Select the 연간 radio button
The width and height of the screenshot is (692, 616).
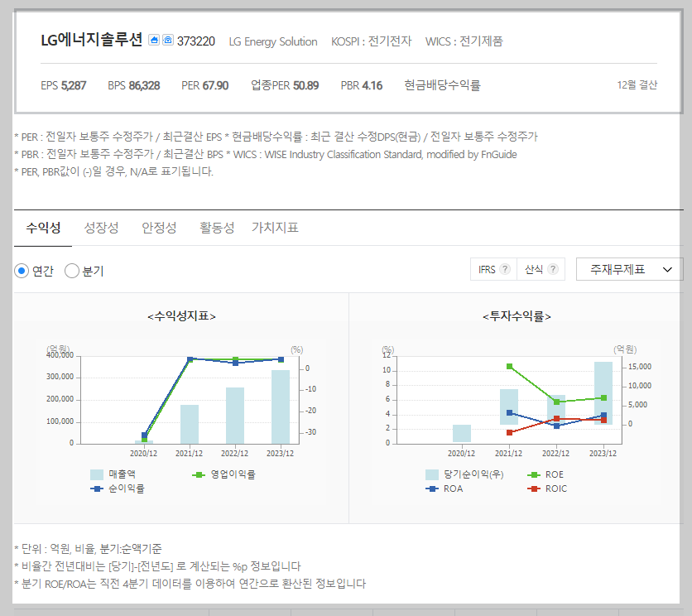22,271
